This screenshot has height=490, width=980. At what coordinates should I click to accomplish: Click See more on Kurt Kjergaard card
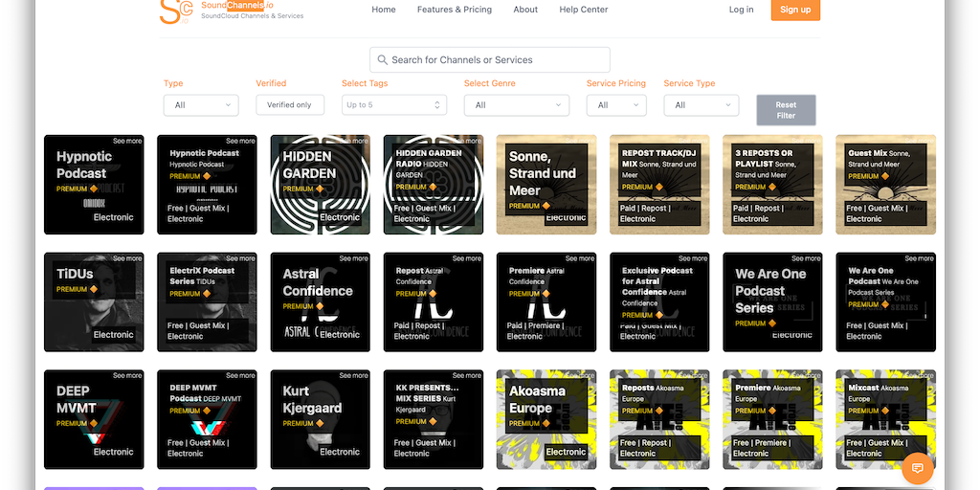pyautogui.click(x=354, y=375)
